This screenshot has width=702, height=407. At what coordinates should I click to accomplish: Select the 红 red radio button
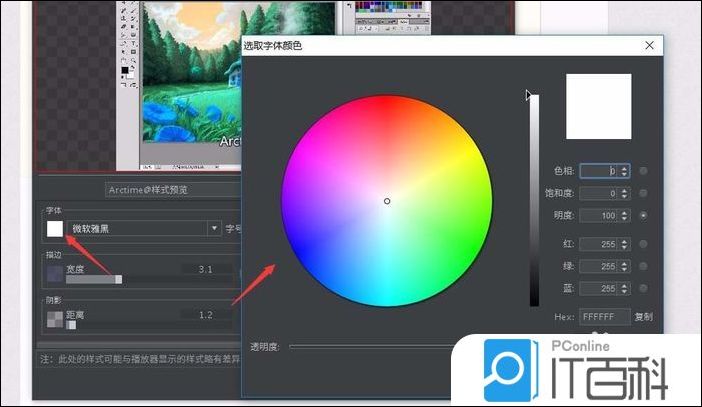tap(643, 244)
